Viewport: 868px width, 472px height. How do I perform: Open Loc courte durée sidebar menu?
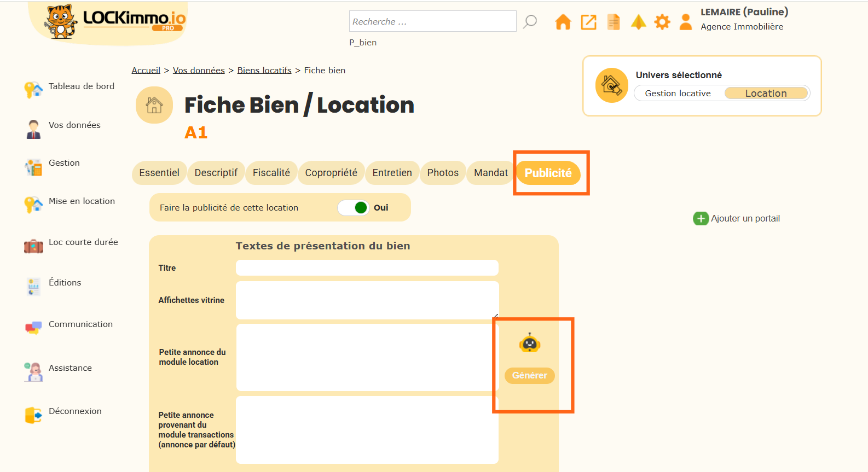tap(83, 242)
